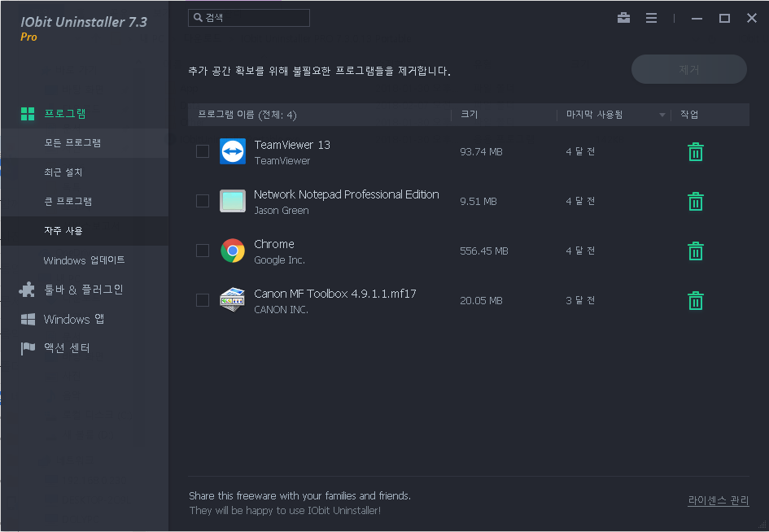This screenshot has height=532, width=769.
Task: Click the Network Notepad app icon
Action: [233, 201]
